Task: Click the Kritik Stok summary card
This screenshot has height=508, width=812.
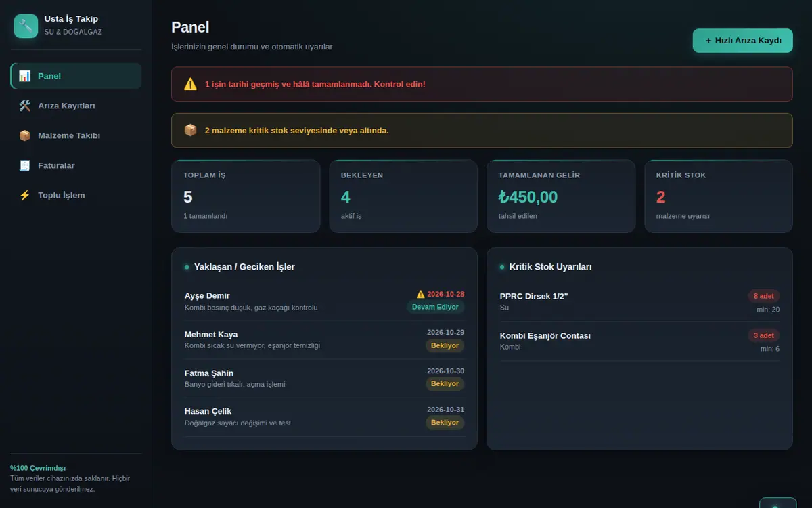Action: tap(718, 196)
